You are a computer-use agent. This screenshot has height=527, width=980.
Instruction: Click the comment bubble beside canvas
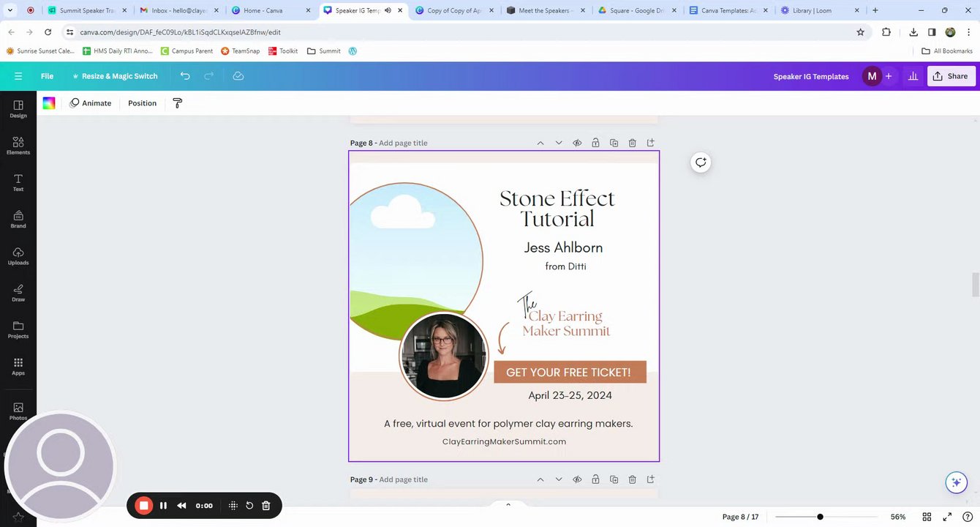701,162
